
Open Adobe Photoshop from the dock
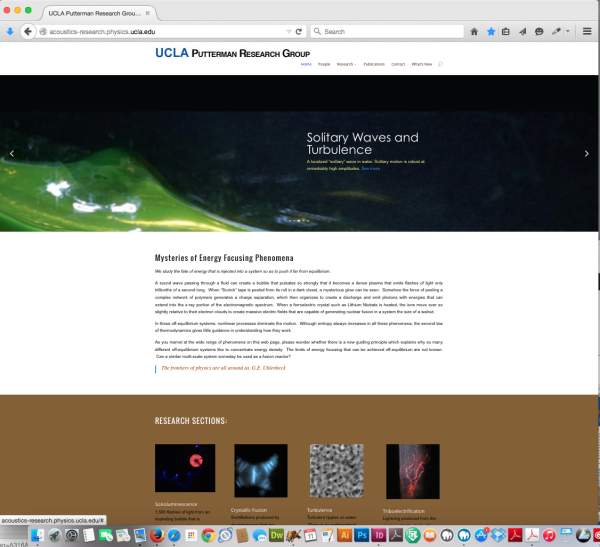(x=361, y=535)
